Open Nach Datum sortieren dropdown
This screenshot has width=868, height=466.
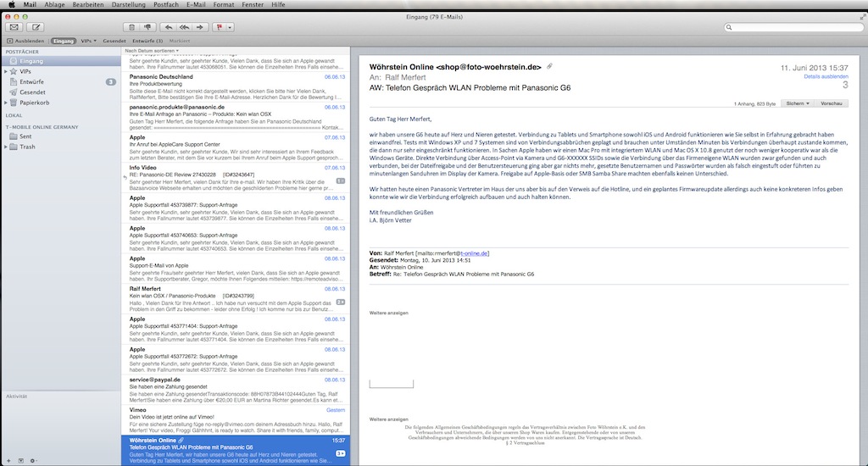(152, 50)
